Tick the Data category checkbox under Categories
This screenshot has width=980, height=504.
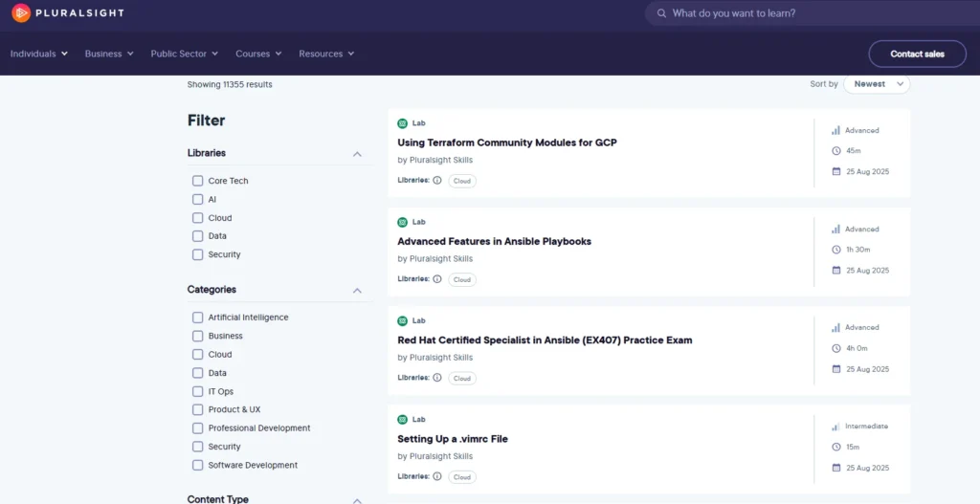click(197, 373)
